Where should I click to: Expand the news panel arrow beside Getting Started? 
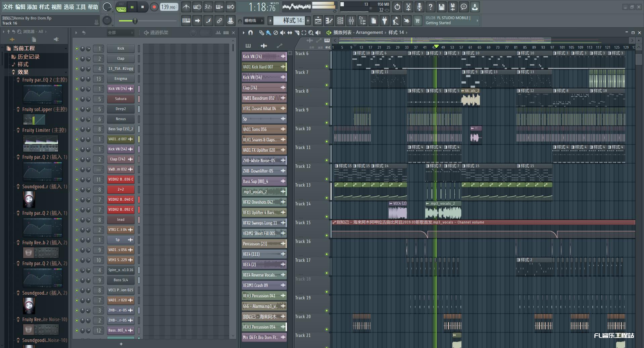tap(477, 21)
